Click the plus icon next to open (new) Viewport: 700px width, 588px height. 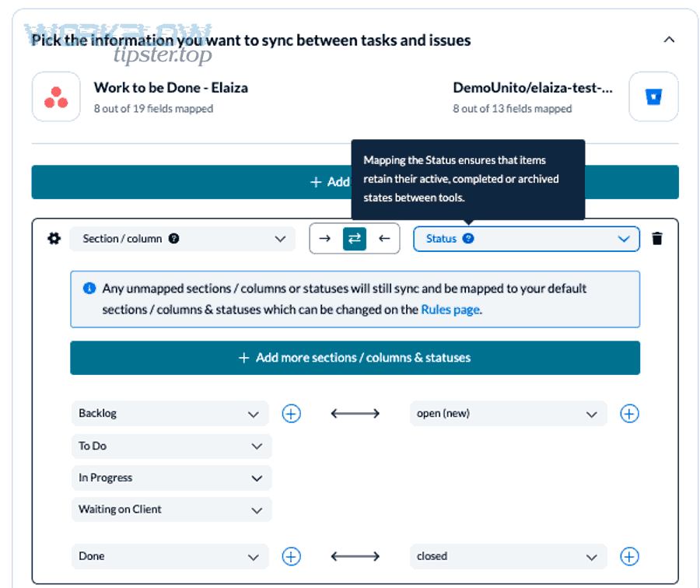tap(629, 413)
